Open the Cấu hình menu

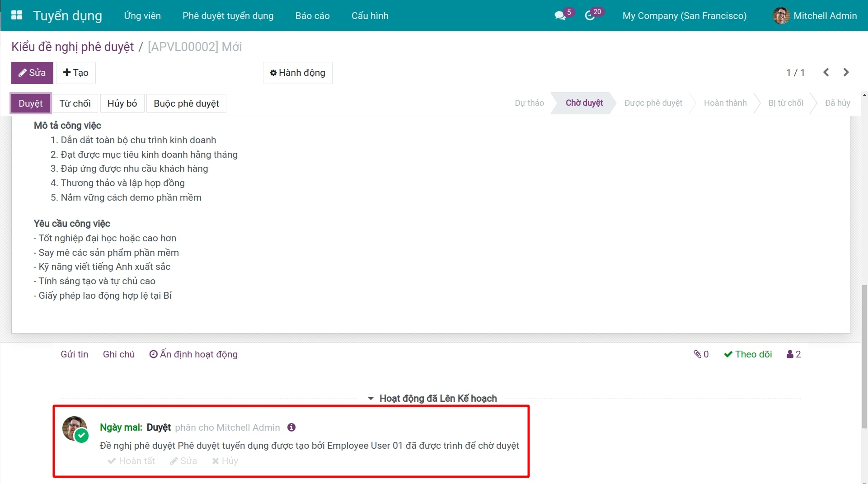click(x=370, y=16)
